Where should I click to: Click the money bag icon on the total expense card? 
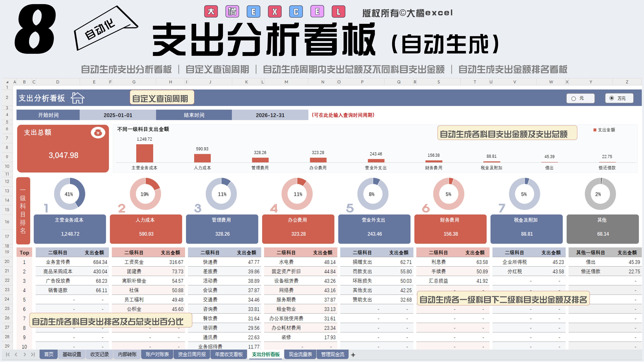(98, 133)
